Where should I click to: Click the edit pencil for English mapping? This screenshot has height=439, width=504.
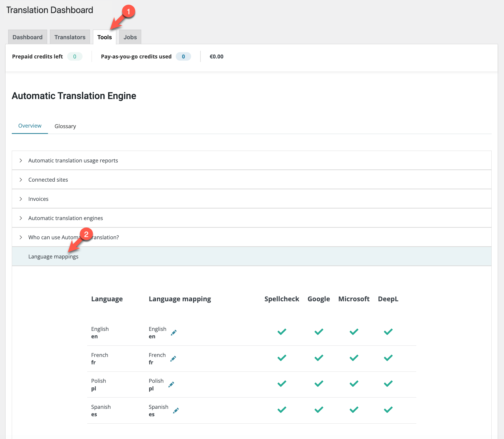[174, 333]
